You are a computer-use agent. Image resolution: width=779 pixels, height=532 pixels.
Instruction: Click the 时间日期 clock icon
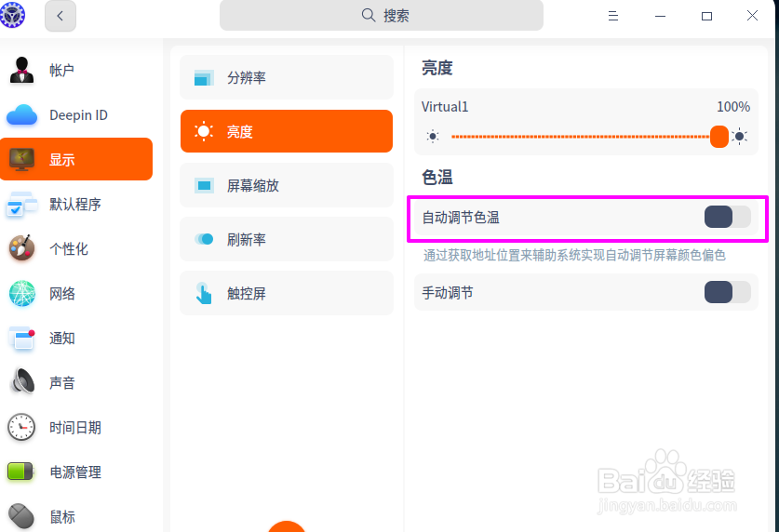(21, 427)
